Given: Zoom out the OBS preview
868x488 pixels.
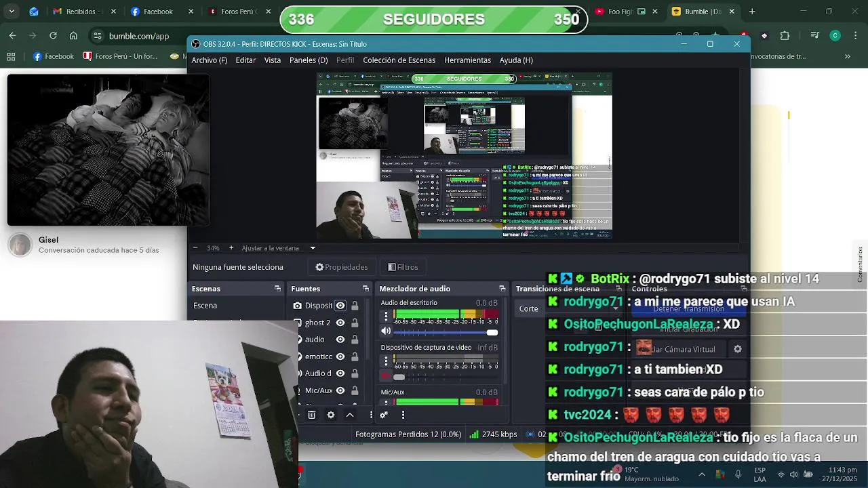Looking at the screenshot, I should [195, 248].
